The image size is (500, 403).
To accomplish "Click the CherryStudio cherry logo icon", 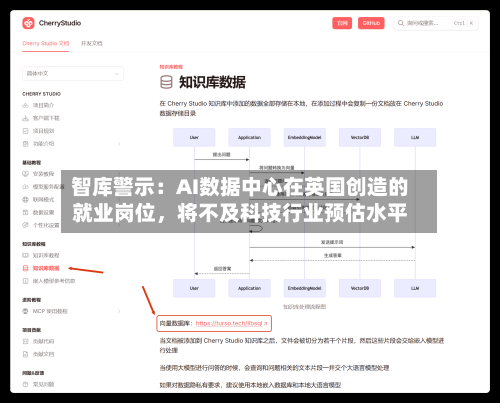I will click(x=28, y=23).
